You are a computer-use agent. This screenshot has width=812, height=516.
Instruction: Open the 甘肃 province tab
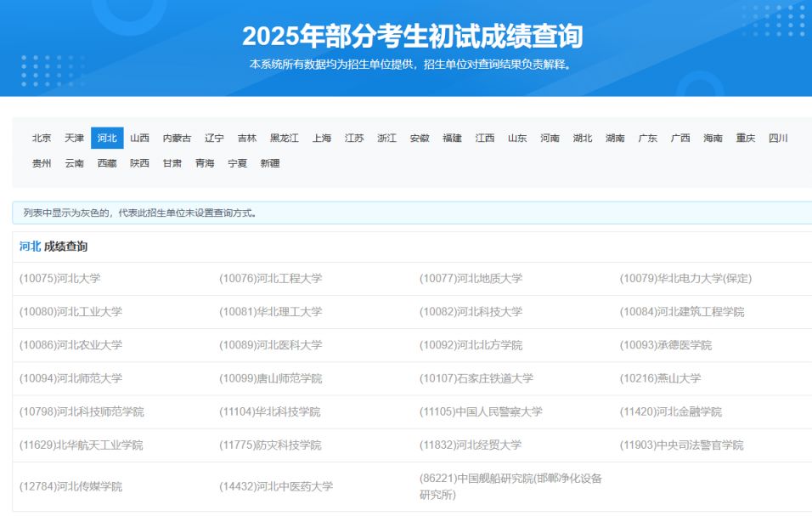coord(172,163)
